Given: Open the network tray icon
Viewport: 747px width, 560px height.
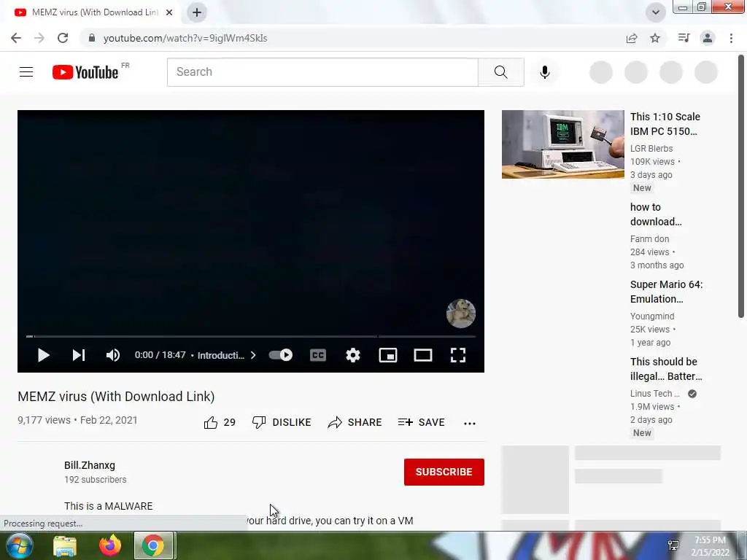Looking at the screenshot, I should [x=673, y=545].
